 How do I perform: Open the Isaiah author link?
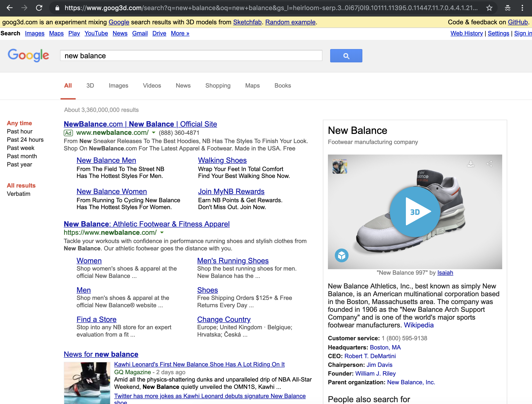[x=445, y=273]
